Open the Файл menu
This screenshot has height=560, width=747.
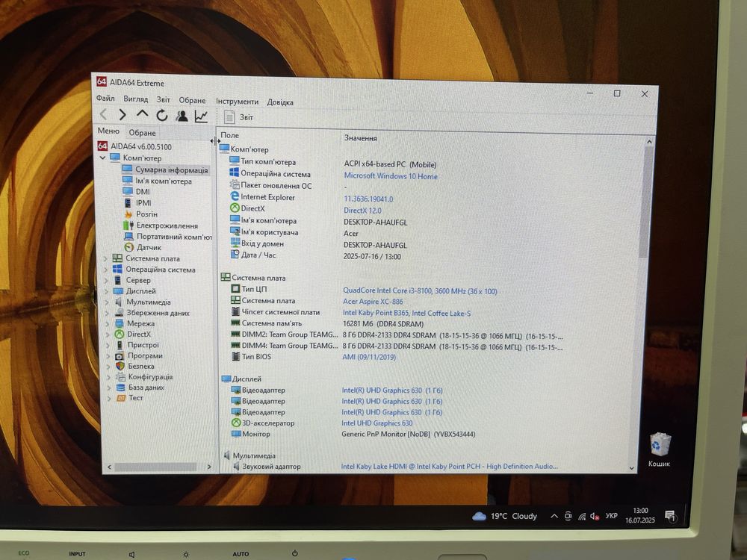point(105,98)
